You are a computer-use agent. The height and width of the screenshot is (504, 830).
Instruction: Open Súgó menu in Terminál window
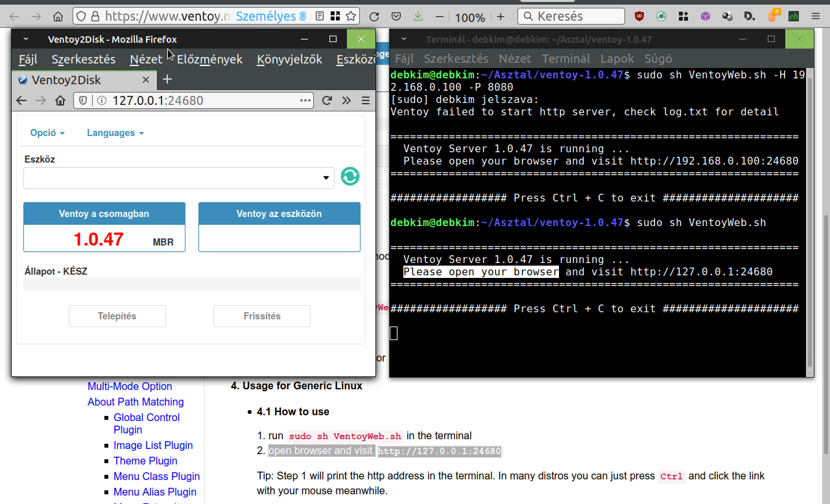pyautogui.click(x=658, y=58)
